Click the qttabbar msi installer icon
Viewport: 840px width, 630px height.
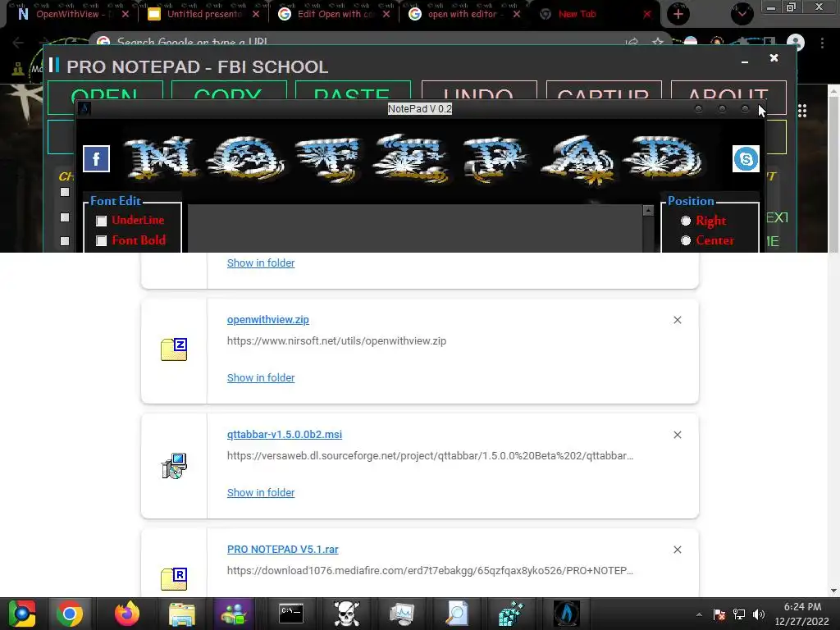[x=174, y=466]
